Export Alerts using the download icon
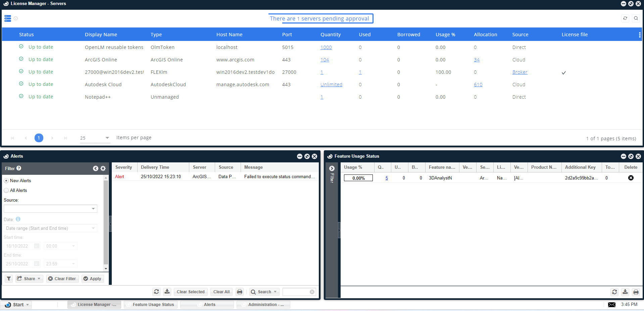The image size is (644, 311). (167, 292)
